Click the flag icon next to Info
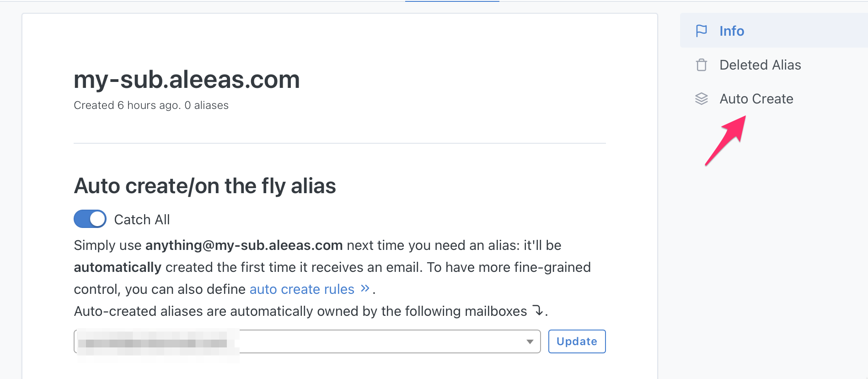This screenshot has height=379, width=868. point(701,31)
